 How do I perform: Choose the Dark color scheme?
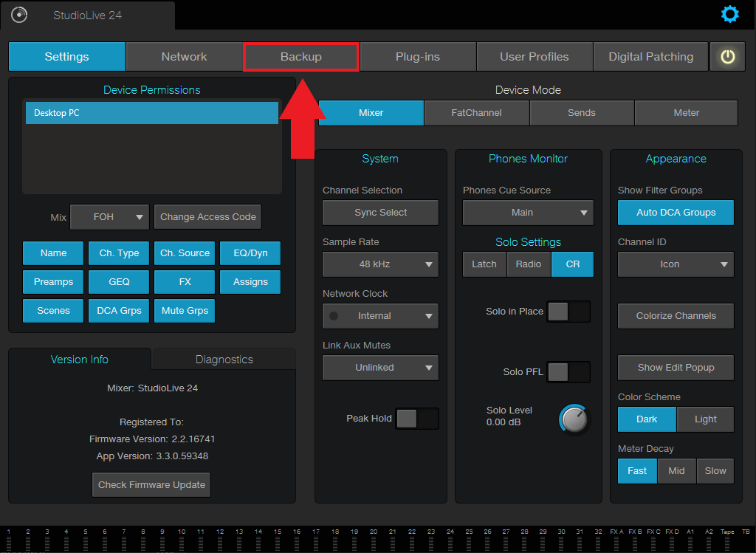647,419
